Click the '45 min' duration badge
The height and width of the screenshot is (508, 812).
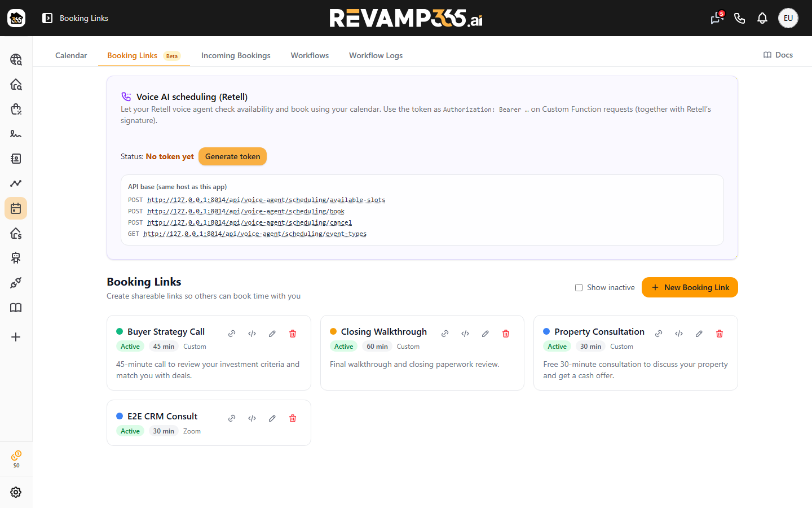pos(164,347)
